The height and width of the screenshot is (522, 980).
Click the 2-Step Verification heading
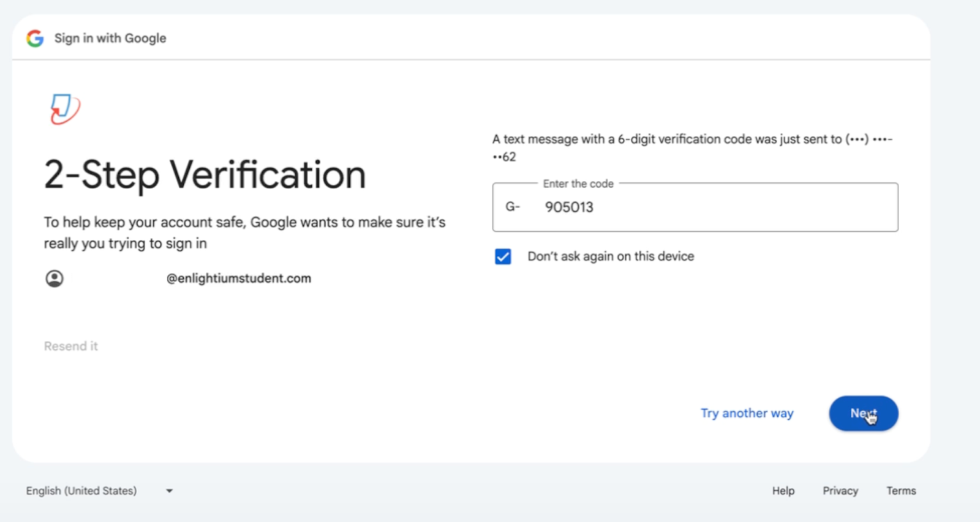point(205,175)
